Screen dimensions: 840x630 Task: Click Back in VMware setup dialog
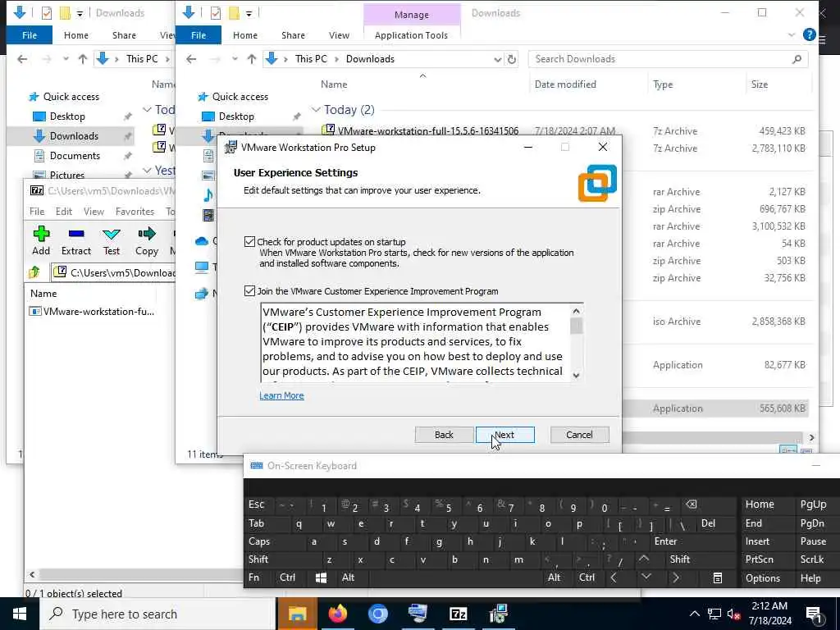(x=444, y=435)
